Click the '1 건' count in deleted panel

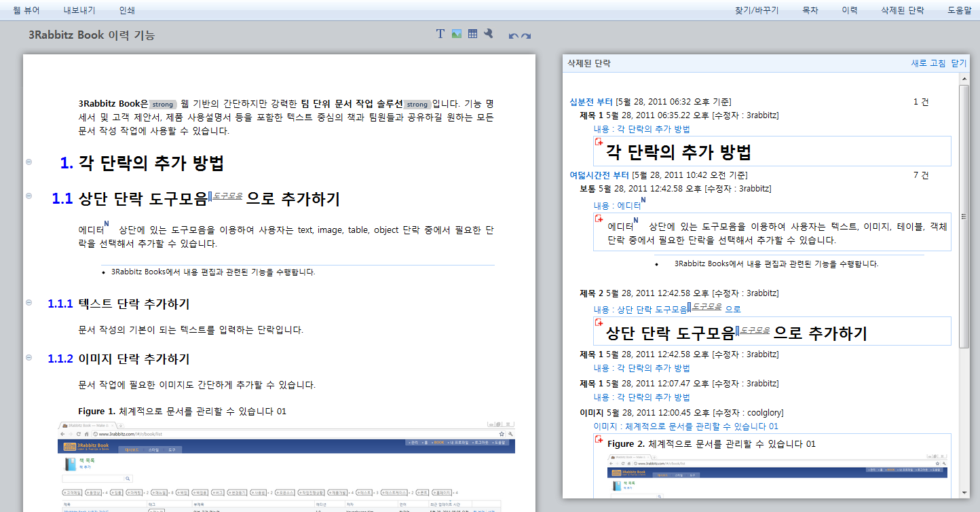(x=921, y=102)
